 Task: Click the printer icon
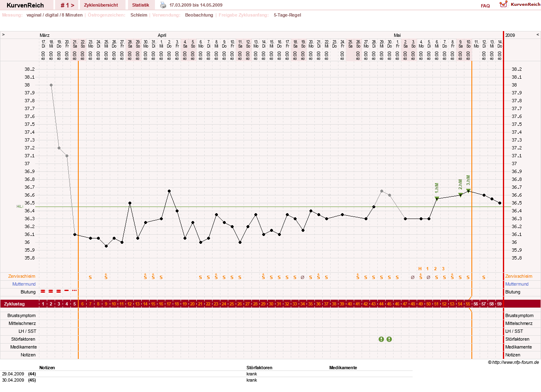click(x=163, y=5)
